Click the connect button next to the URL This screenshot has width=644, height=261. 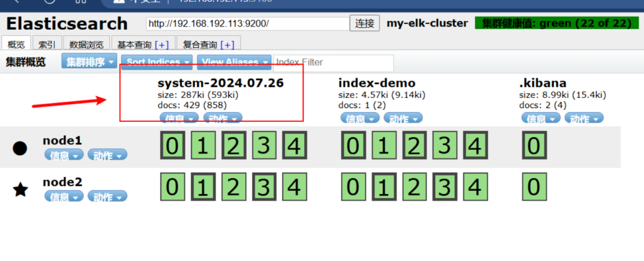click(x=365, y=23)
